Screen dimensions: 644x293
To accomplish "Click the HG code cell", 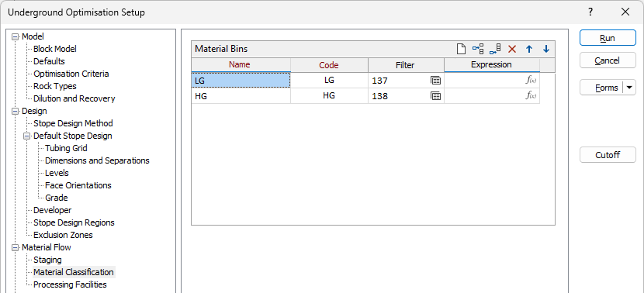I will click(x=329, y=95).
